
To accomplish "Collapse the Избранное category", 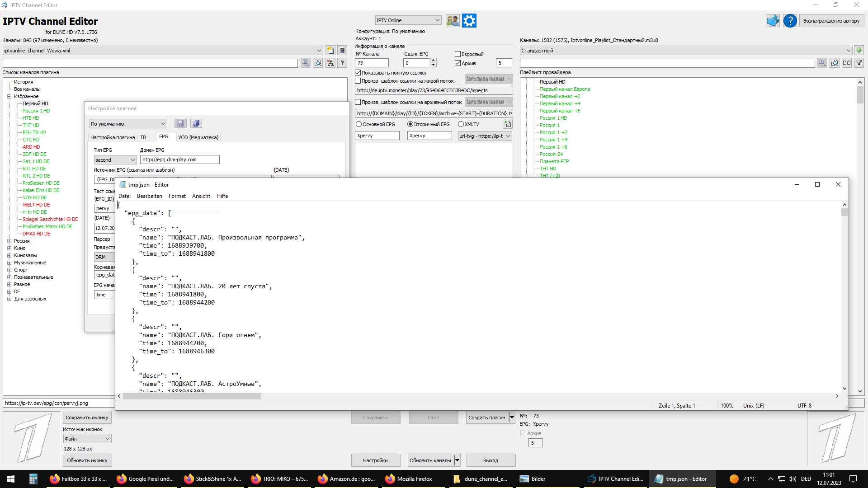I will click(9, 96).
